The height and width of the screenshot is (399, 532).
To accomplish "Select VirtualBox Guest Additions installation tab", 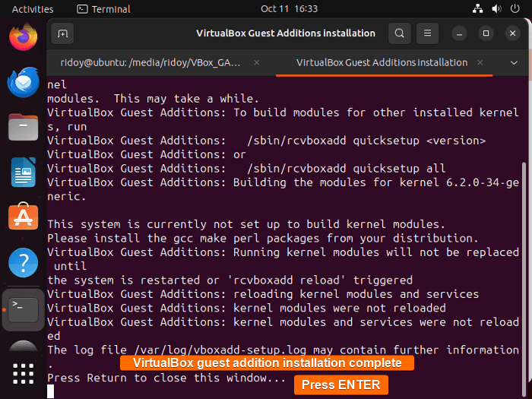I will point(382,63).
